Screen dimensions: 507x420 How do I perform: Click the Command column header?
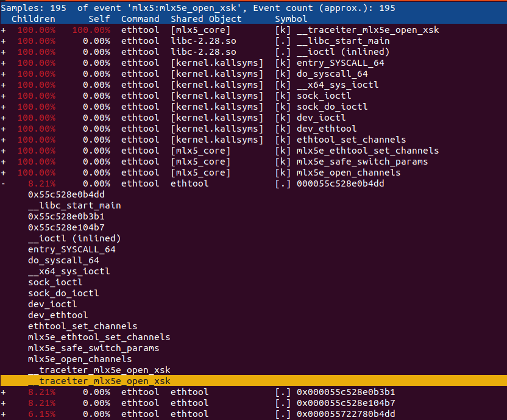(x=140, y=19)
